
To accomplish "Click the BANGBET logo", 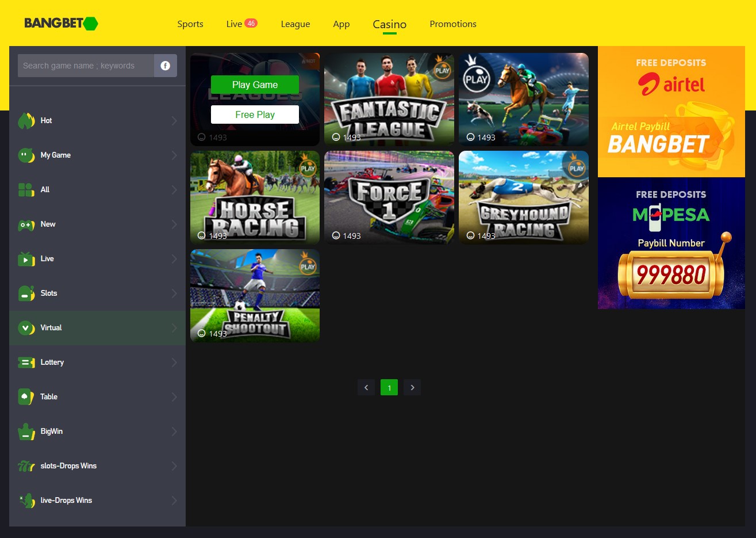I will click(x=62, y=24).
